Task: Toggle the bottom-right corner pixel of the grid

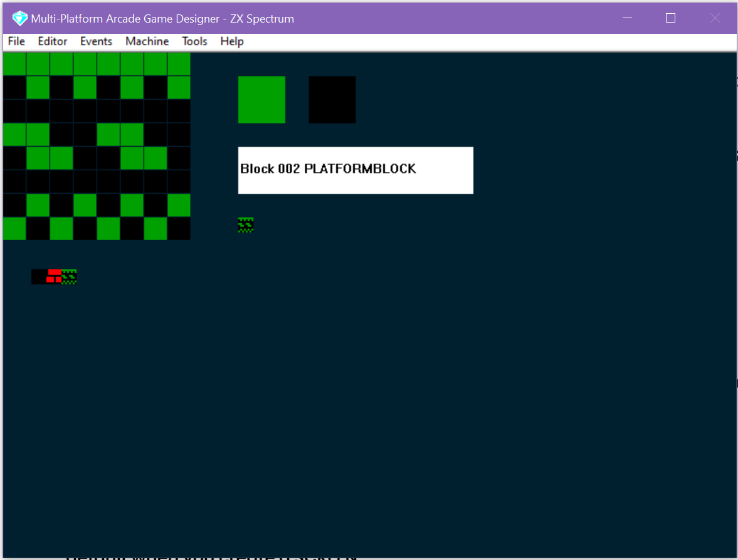Action: 179,229
